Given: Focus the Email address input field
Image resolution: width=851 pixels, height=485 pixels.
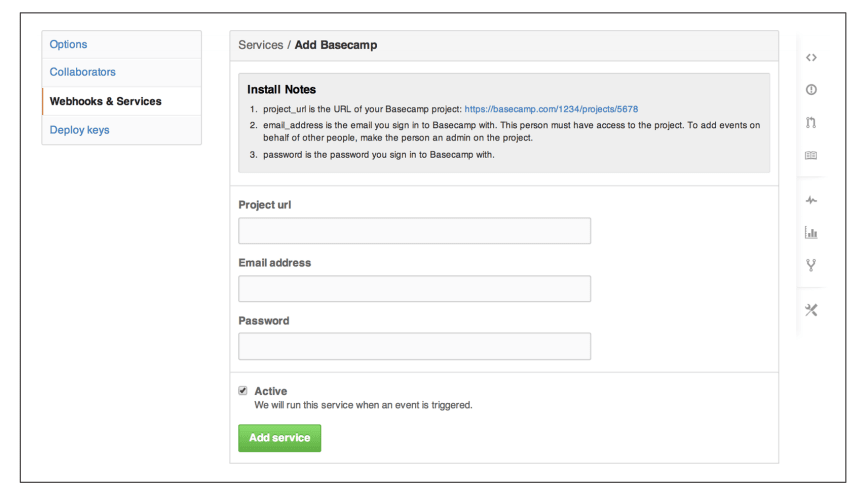Looking at the screenshot, I should tap(415, 289).
